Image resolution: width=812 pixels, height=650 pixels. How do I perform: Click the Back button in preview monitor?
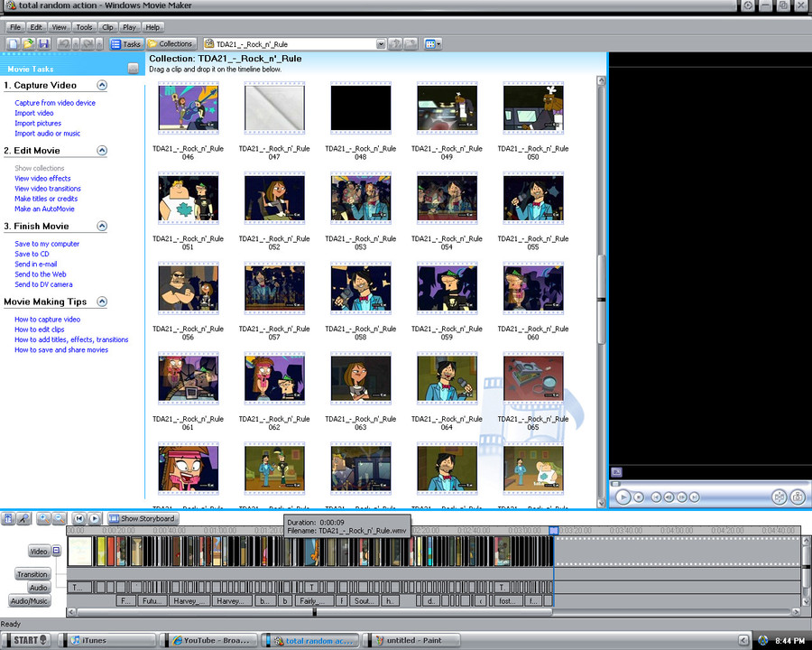point(656,497)
